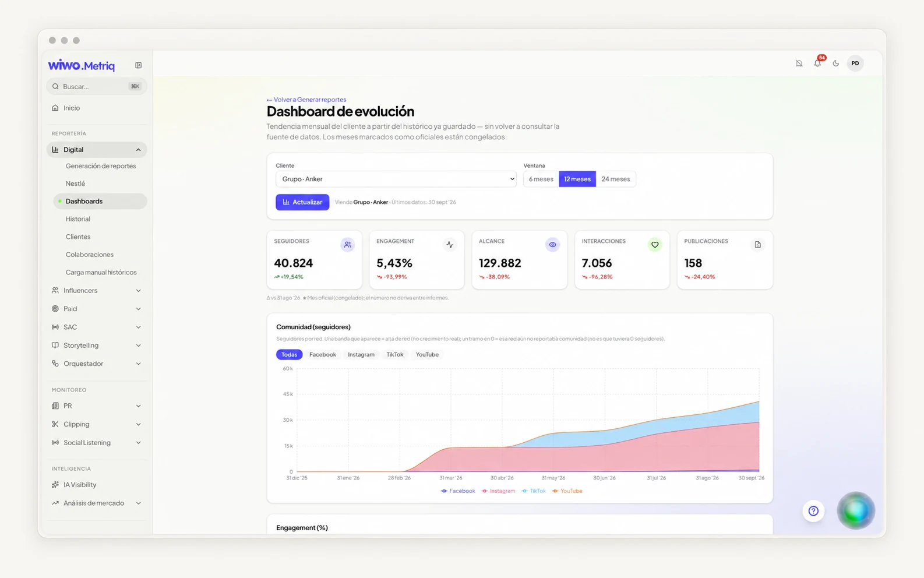This screenshot has width=924, height=578.
Task: Focus the Buscar search field
Action: click(97, 86)
